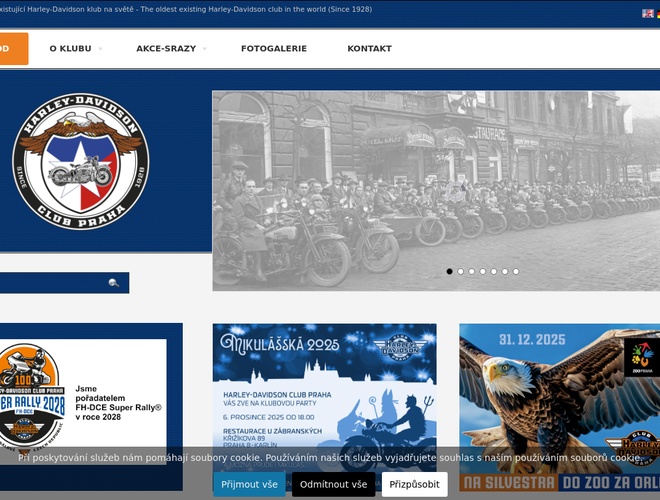Image resolution: width=660 pixels, height=500 pixels.
Task: Expand the AKCE-SRAZY dropdown menu
Action: [x=171, y=48]
